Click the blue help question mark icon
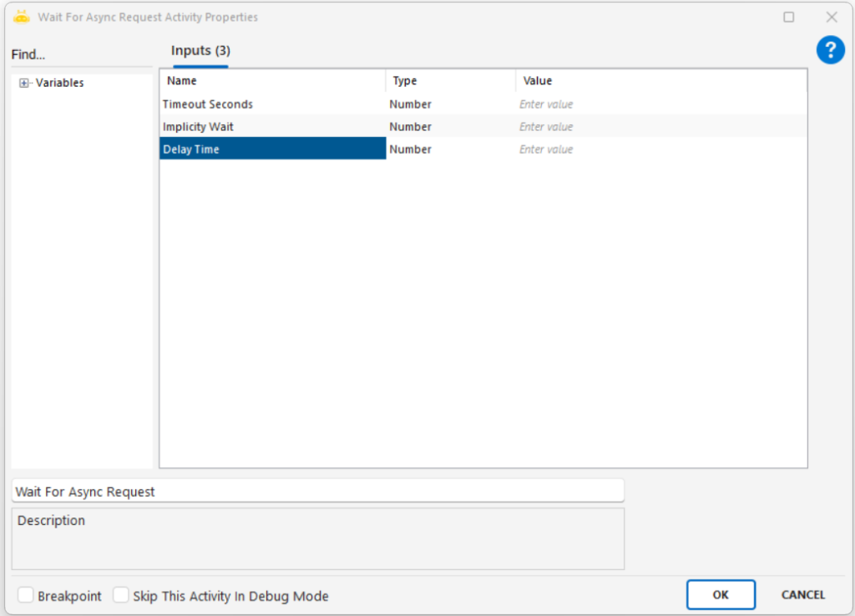The width and height of the screenshot is (855, 616). click(x=830, y=50)
